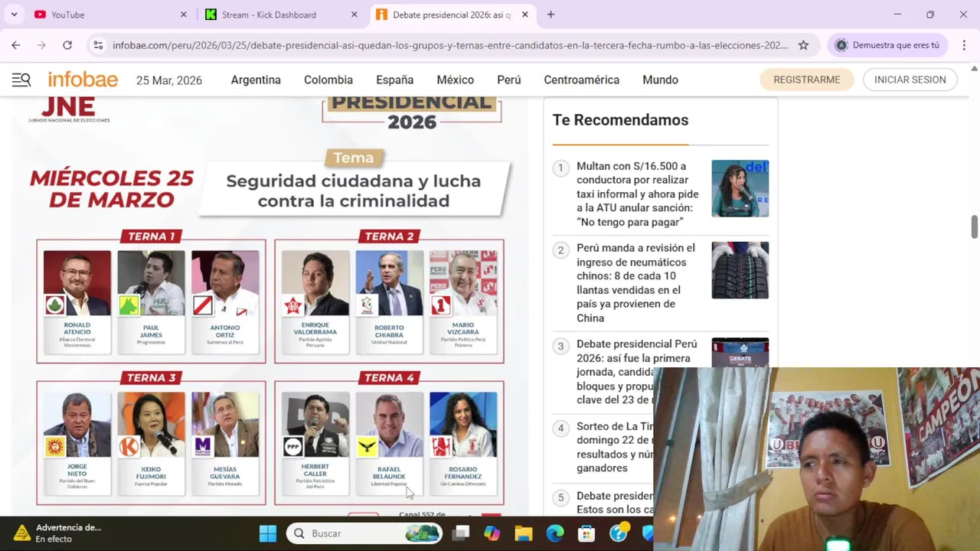
Task: Go back with browser back arrow
Action: 16,45
